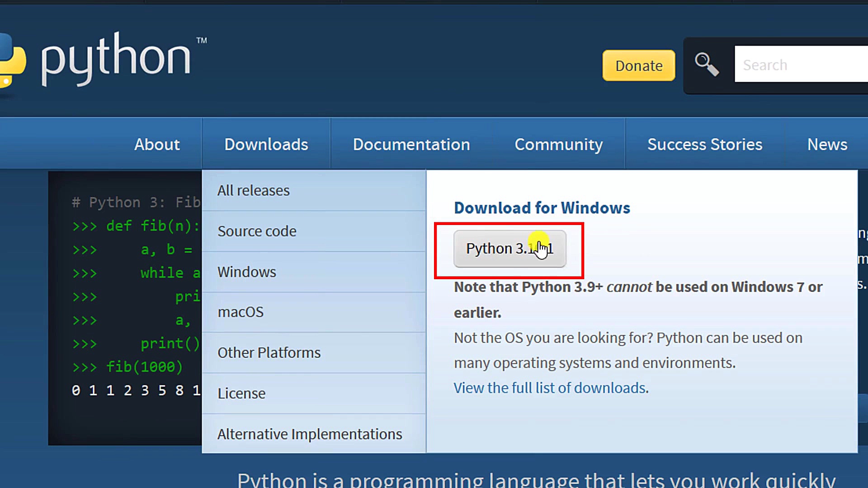Click the Fibonacci output '0 1 1 2 3 5 8' line
This screenshot has height=488, width=868.
(136, 390)
